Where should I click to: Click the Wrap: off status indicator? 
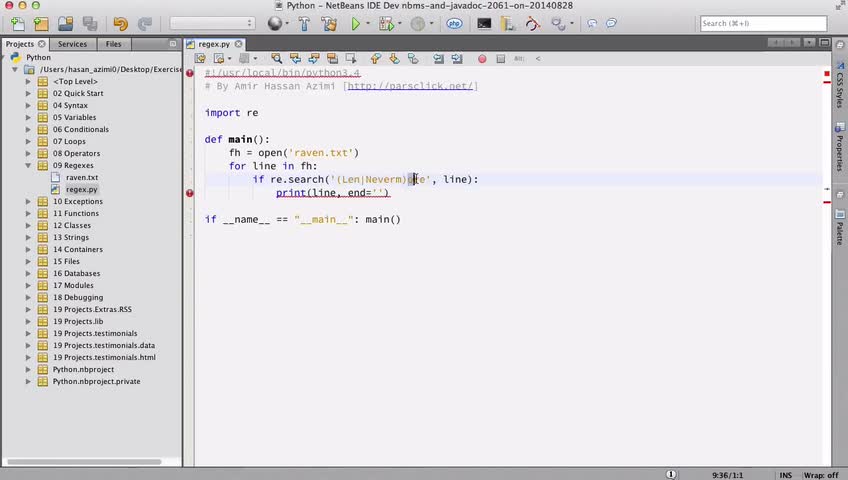821,475
